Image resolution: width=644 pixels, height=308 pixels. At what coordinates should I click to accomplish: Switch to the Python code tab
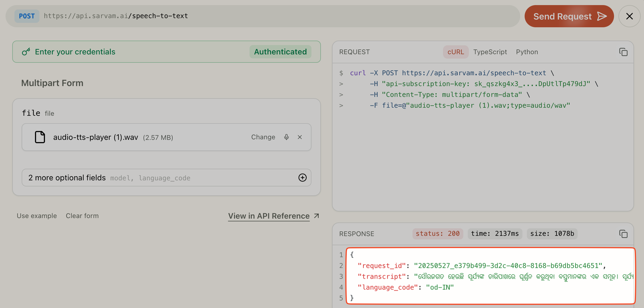tap(527, 52)
